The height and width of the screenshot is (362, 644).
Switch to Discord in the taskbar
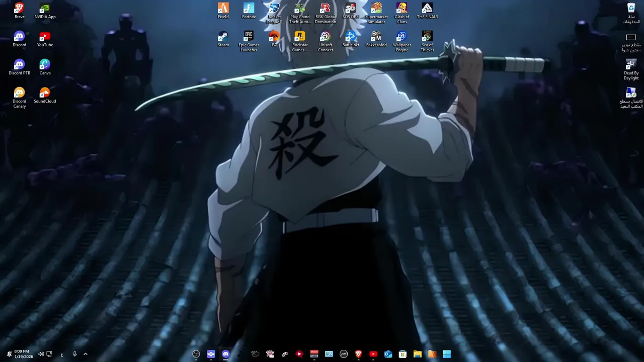(225, 354)
